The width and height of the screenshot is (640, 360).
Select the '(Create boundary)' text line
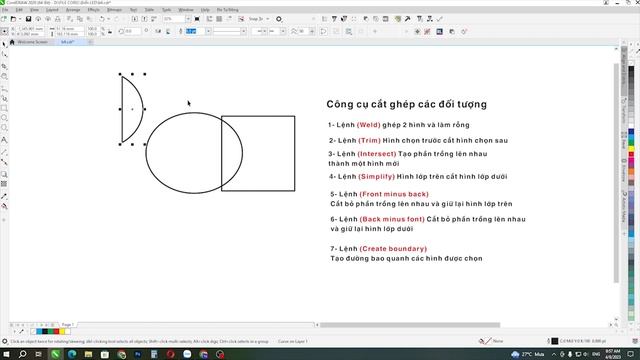[x=379, y=249]
